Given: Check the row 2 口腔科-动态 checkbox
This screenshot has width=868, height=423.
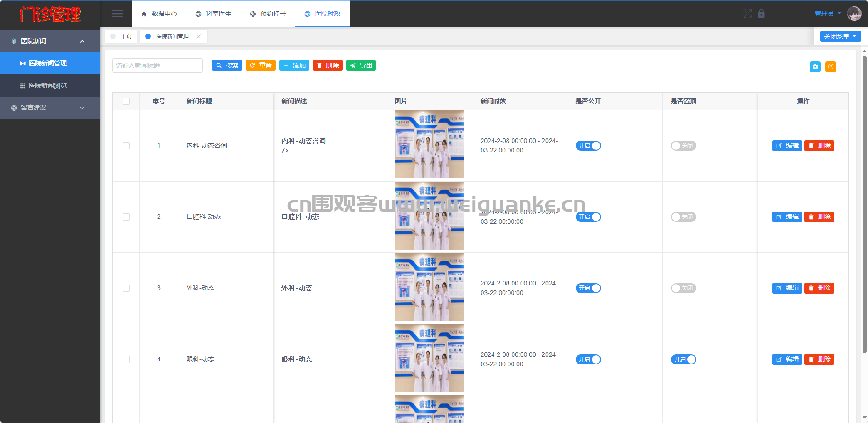Looking at the screenshot, I should click(126, 217).
